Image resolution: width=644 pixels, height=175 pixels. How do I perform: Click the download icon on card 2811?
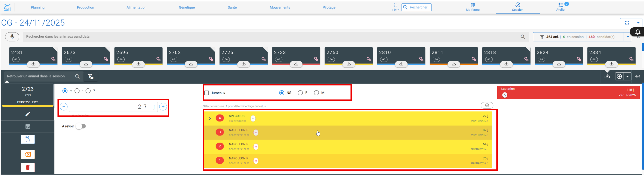(454, 64)
